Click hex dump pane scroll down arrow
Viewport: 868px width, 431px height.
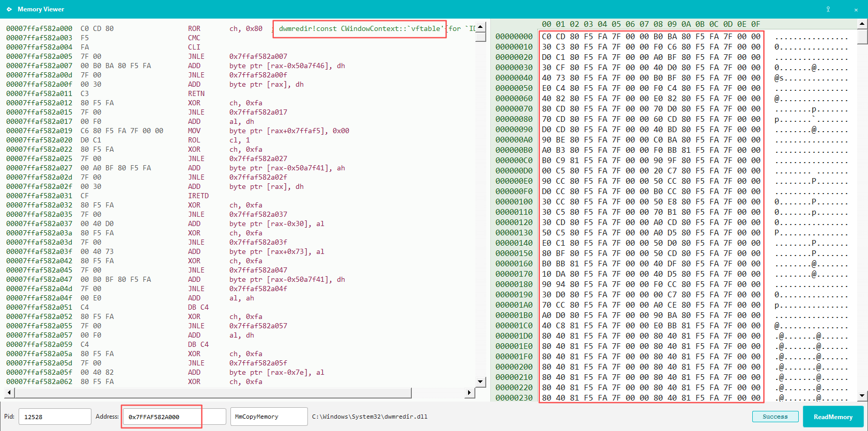coord(862,396)
